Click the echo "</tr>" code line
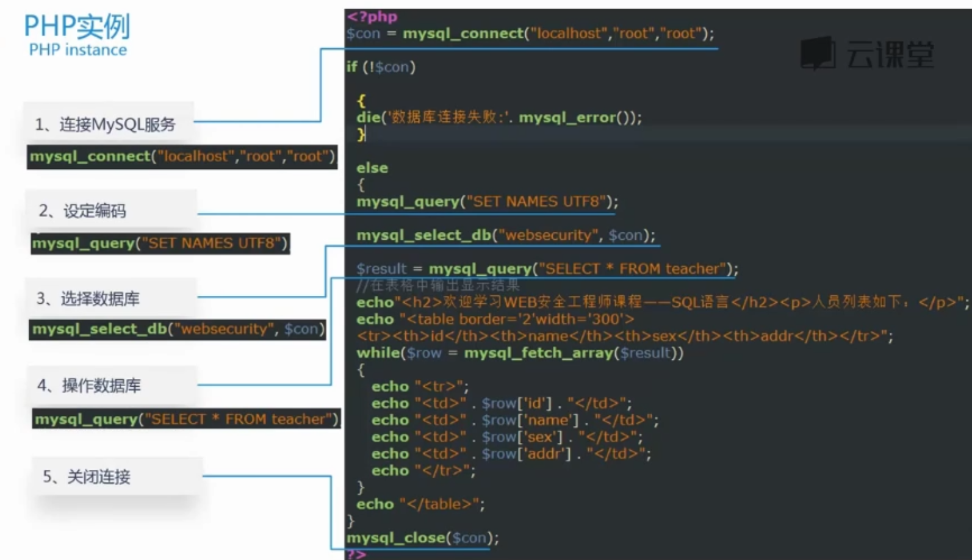972x560 pixels. (x=423, y=470)
